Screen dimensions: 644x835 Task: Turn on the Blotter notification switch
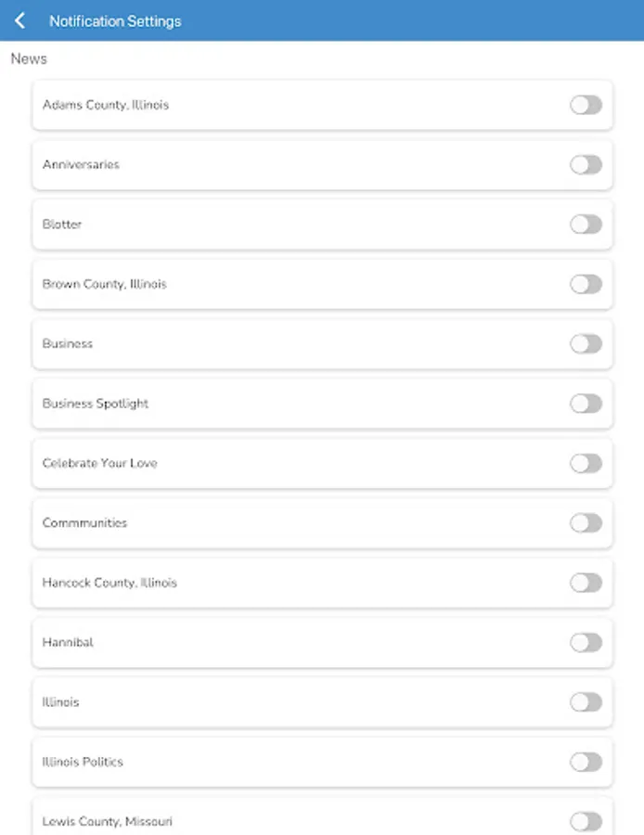pyautogui.click(x=586, y=225)
